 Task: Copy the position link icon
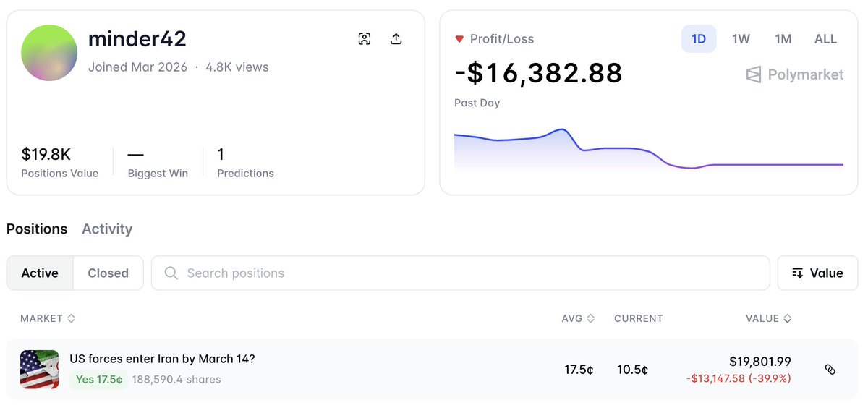(x=830, y=370)
